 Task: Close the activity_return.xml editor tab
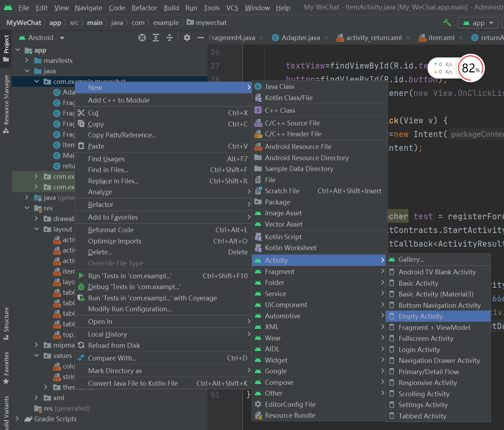(x=408, y=38)
